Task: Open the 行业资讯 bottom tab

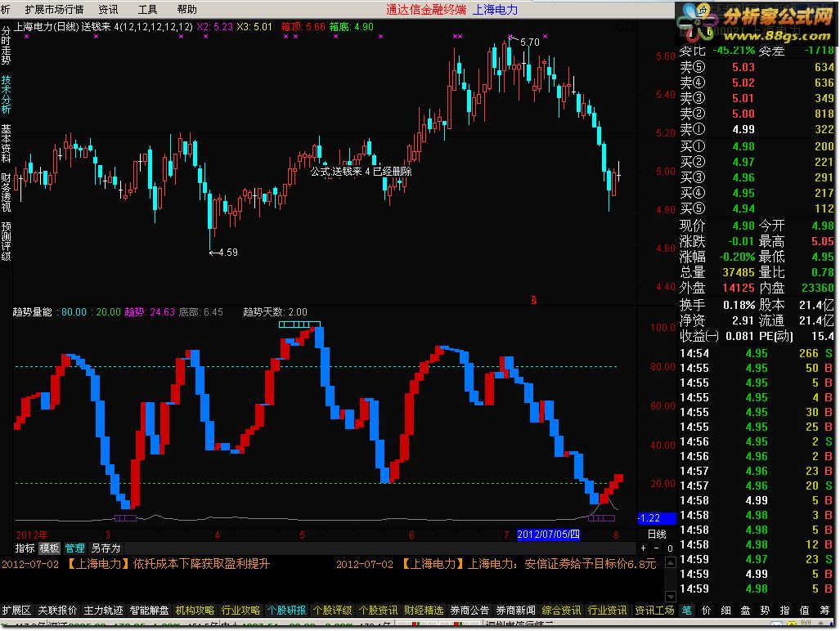Action: (x=607, y=610)
